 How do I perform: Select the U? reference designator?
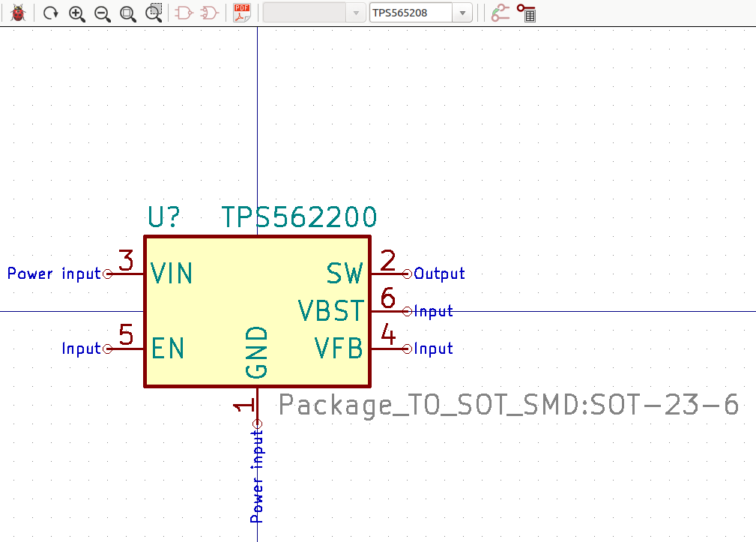[x=164, y=218]
